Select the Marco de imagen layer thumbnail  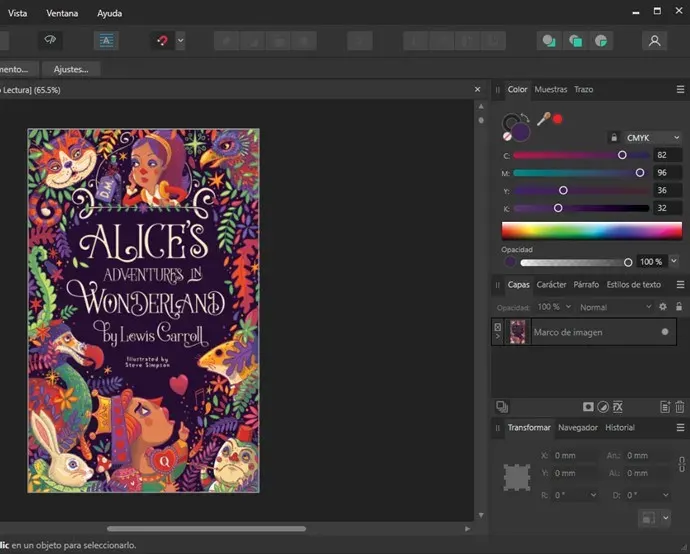pos(518,332)
